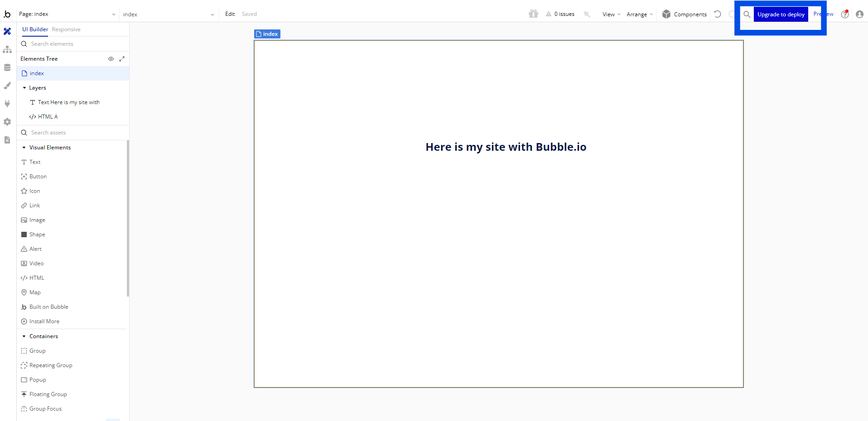Screen dimensions: 868x421
Task: Switch to the Responsive tab
Action: tap(66, 29)
